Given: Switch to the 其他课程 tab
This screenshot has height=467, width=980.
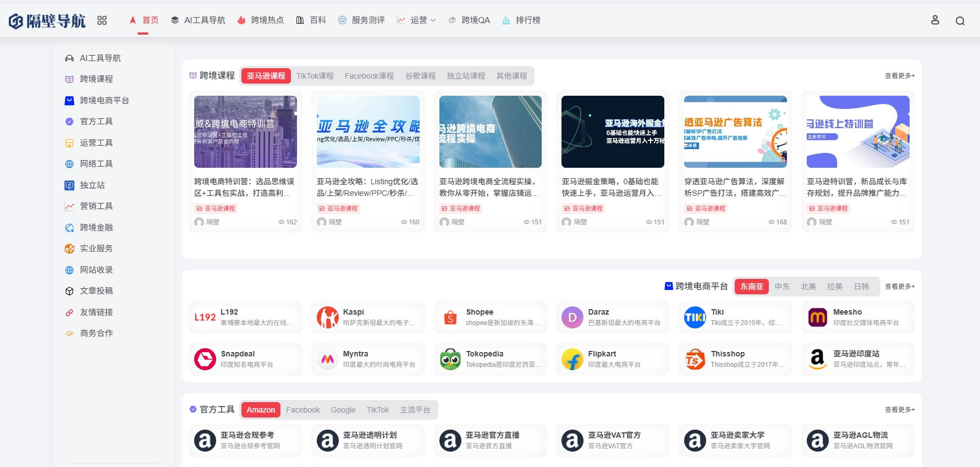Looking at the screenshot, I should (512, 76).
